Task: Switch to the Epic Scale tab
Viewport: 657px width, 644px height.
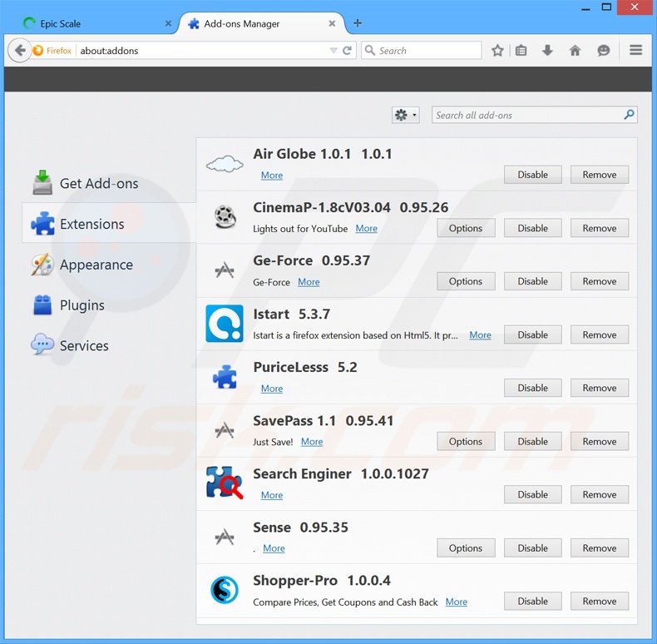Action: [96, 23]
